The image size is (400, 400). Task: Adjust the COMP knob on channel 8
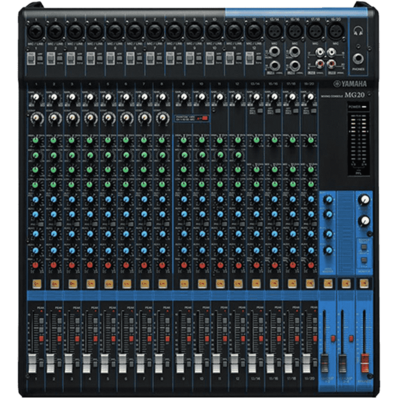(x=162, y=117)
